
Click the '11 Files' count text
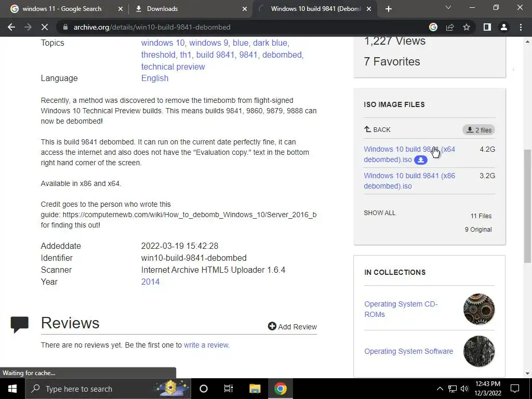coord(481,216)
